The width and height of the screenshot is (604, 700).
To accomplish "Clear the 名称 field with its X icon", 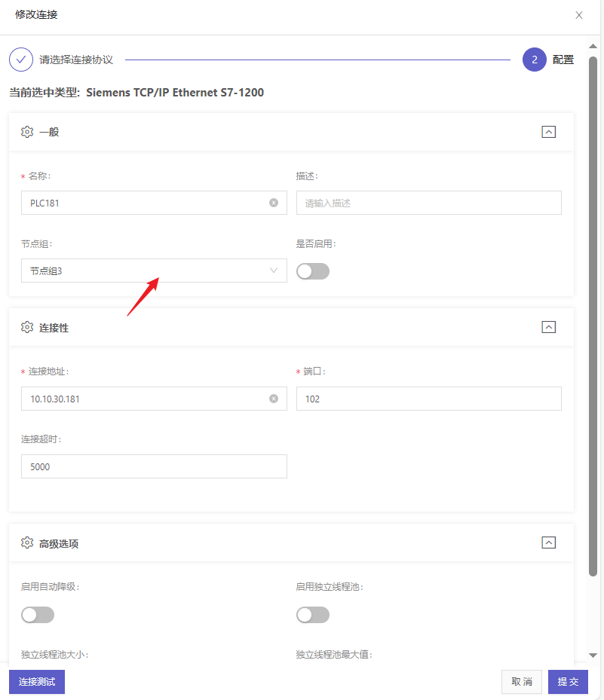I will tap(274, 203).
